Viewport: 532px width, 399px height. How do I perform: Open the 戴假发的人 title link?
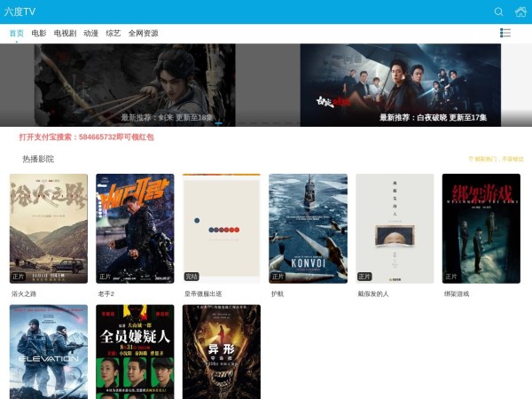[x=373, y=293]
